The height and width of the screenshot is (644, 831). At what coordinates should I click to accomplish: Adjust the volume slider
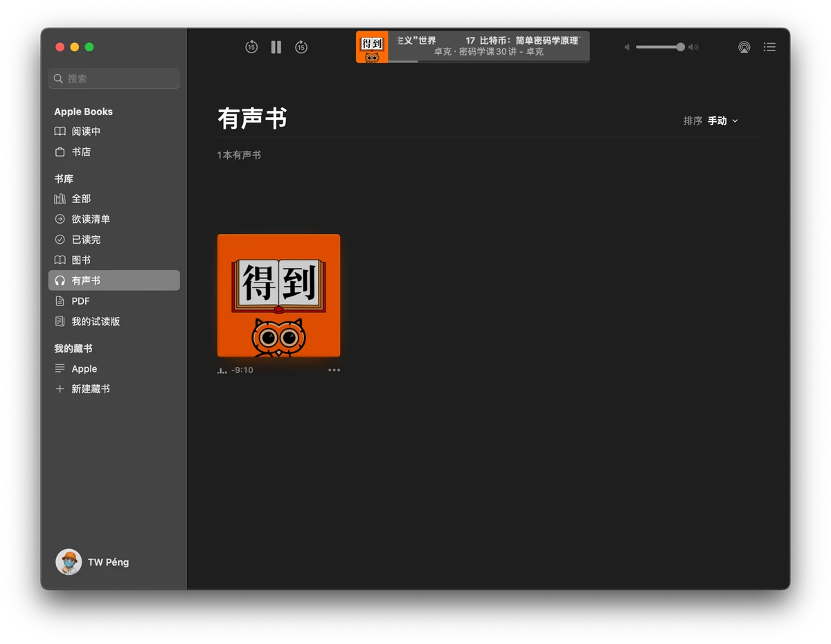point(660,47)
